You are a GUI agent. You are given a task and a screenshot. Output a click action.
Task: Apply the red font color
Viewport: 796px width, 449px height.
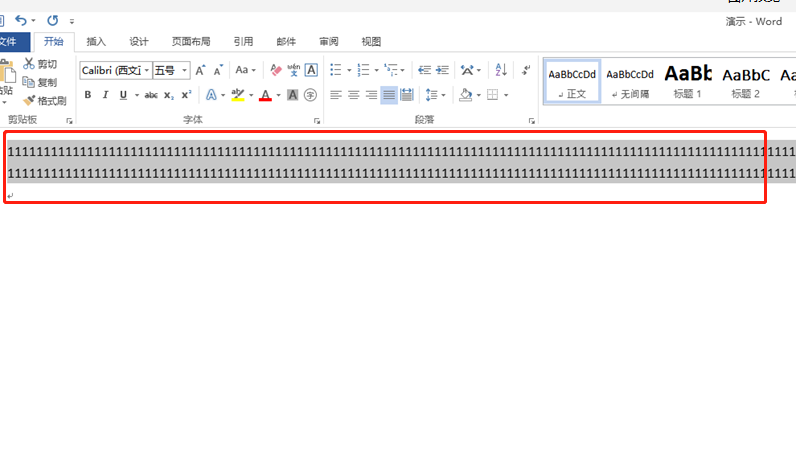(265, 95)
